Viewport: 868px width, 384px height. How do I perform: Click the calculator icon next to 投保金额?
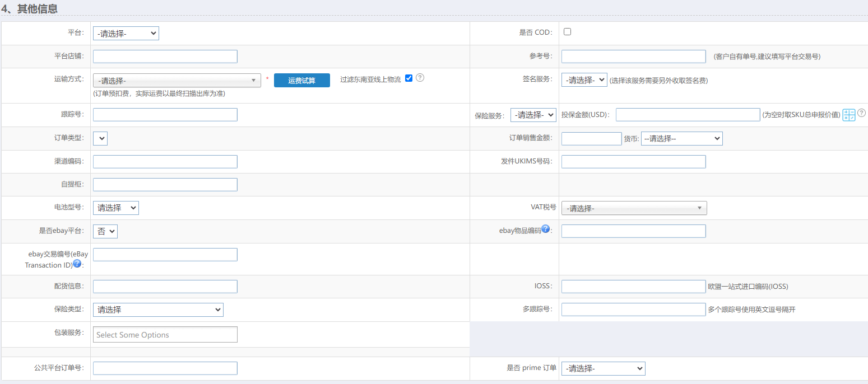point(849,115)
